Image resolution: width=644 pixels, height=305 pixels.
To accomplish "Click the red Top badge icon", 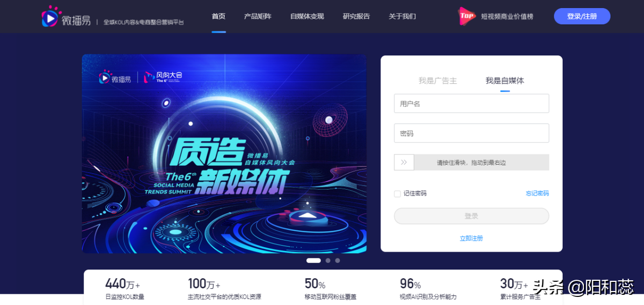I will 466,16.
